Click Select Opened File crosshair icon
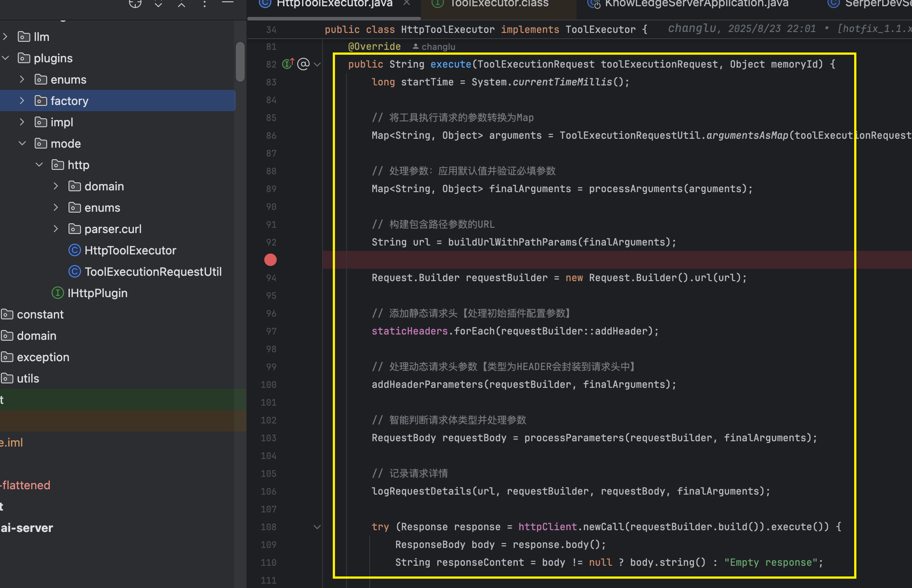The width and height of the screenshot is (912, 588). 135,4
